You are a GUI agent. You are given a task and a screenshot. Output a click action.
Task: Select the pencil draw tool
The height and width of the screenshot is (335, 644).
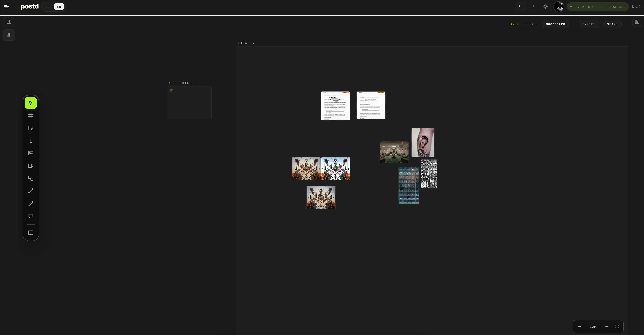click(x=31, y=203)
